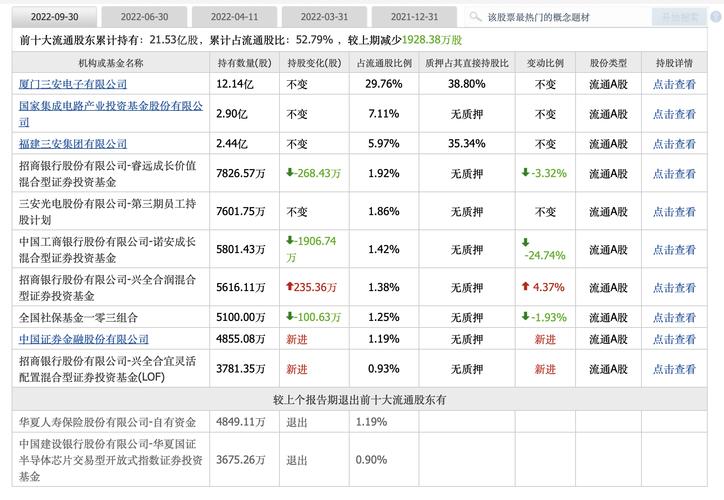Switch to the 2022-06-30 tab
This screenshot has height=500, width=724.
coord(144,17)
